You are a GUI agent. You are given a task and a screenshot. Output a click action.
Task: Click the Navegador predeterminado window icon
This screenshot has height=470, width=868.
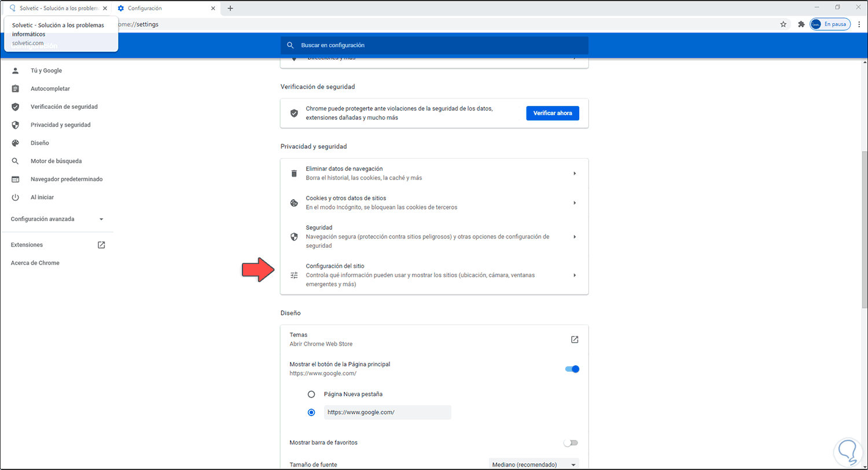pyautogui.click(x=16, y=179)
